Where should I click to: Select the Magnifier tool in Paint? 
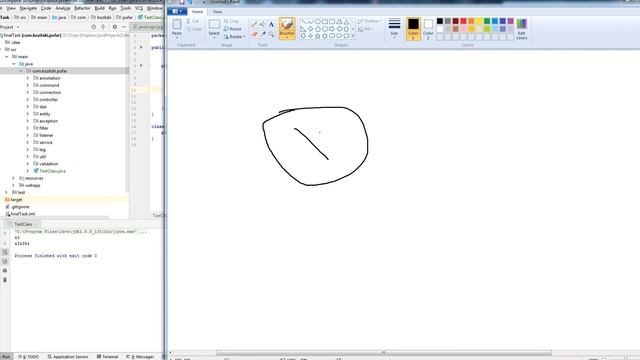271,34
